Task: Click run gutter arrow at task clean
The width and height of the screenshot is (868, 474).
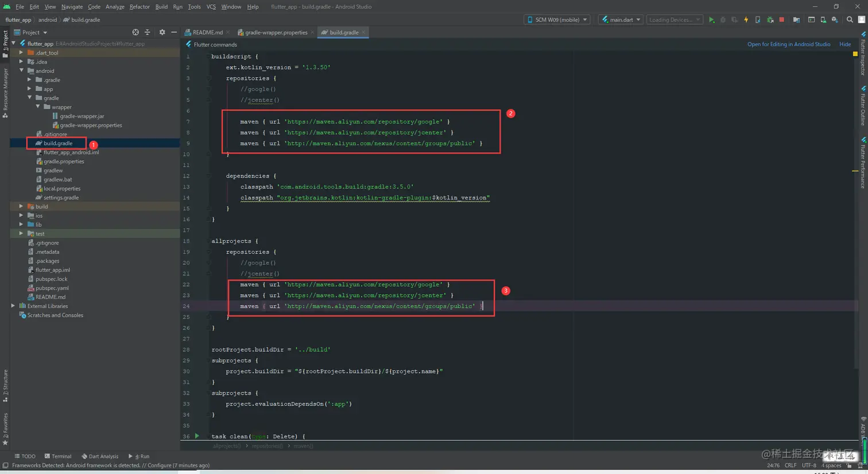Action: [197, 436]
